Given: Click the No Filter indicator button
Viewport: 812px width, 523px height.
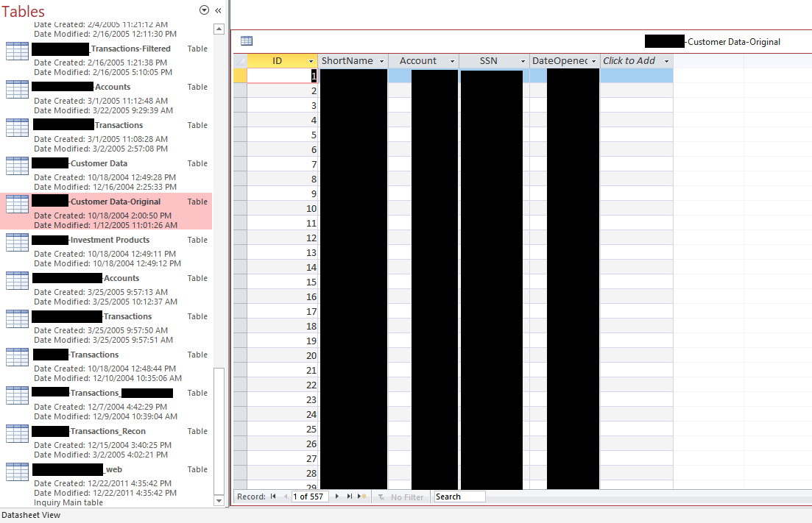Looking at the screenshot, I should tap(400, 497).
